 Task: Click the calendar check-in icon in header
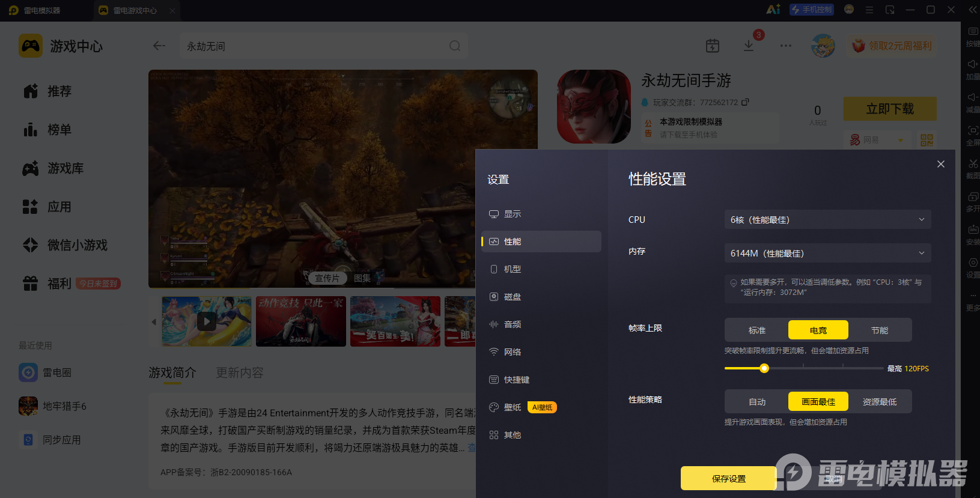point(713,46)
